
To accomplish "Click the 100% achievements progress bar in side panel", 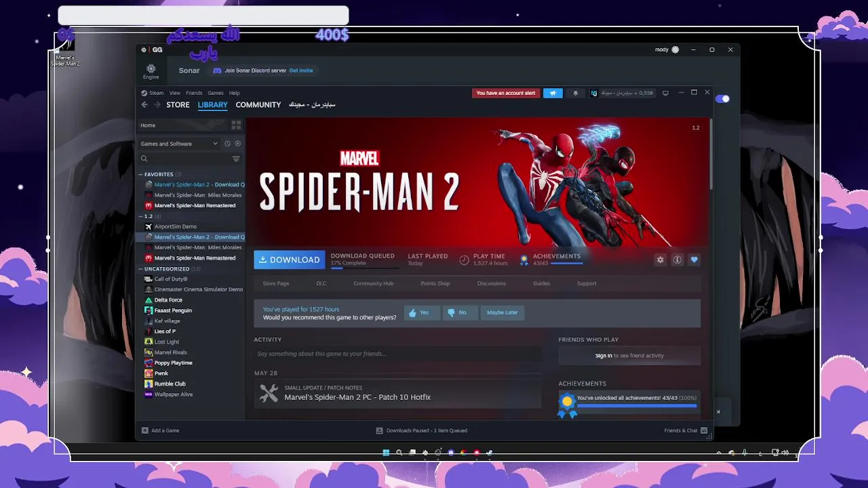I will (x=637, y=405).
